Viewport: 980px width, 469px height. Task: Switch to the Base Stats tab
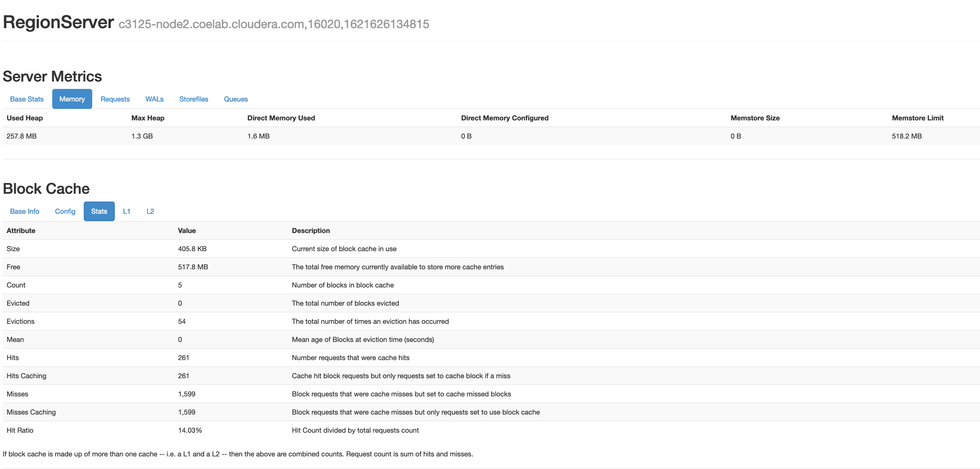pos(26,99)
